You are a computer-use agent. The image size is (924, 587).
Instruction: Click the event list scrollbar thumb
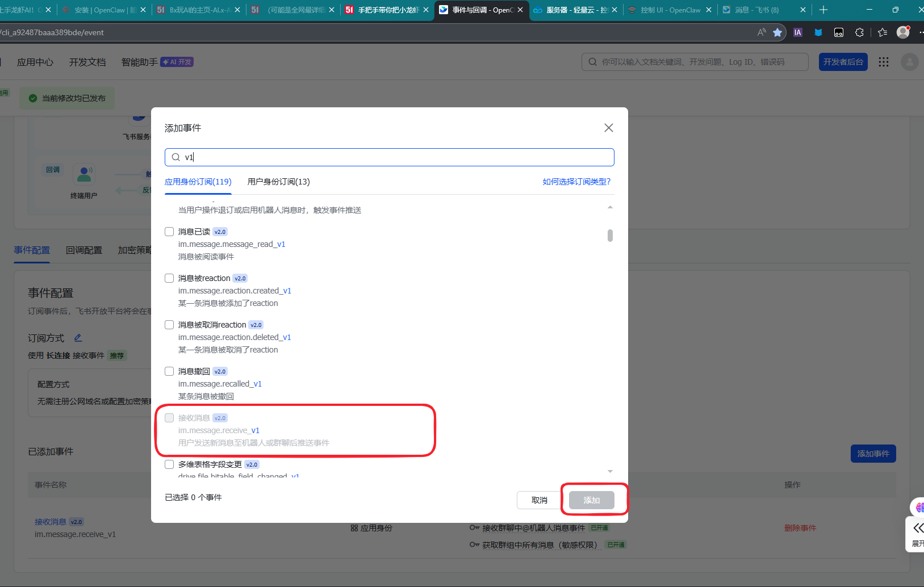coord(610,236)
